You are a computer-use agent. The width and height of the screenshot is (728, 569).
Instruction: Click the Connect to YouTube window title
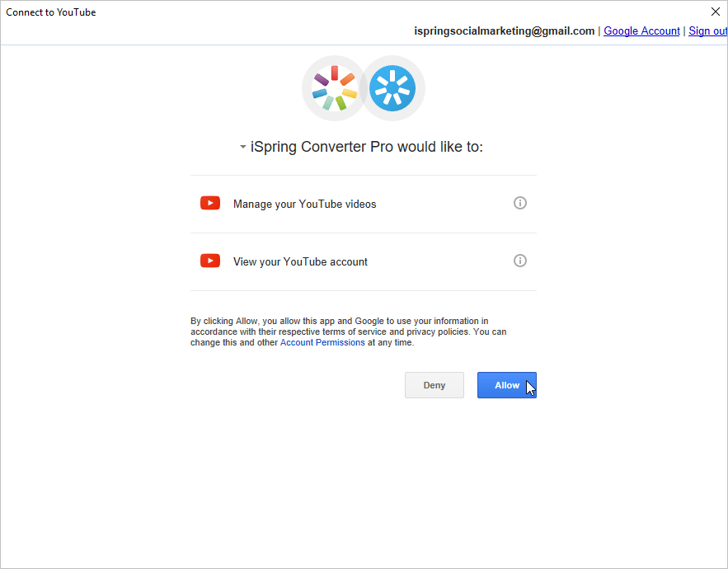click(51, 12)
